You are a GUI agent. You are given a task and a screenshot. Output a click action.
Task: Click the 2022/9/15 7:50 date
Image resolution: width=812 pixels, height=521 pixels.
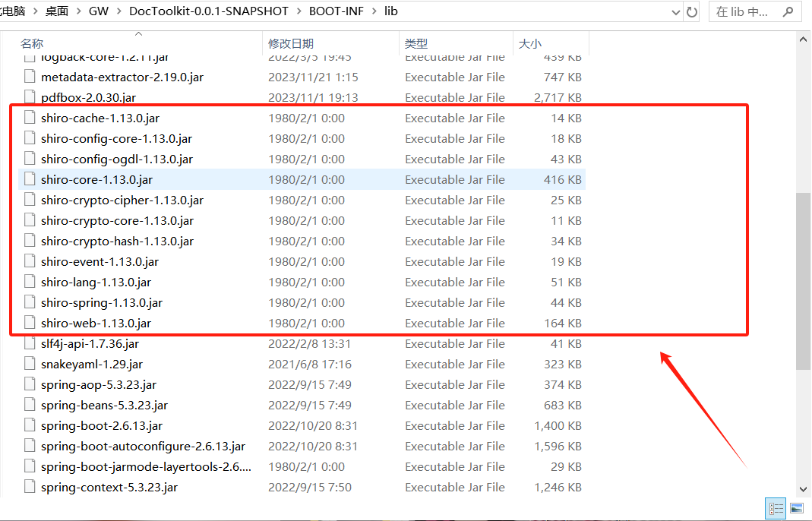coord(310,488)
